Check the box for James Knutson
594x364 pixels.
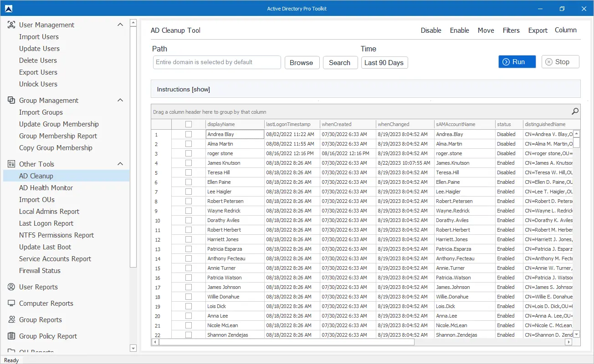coord(189,163)
